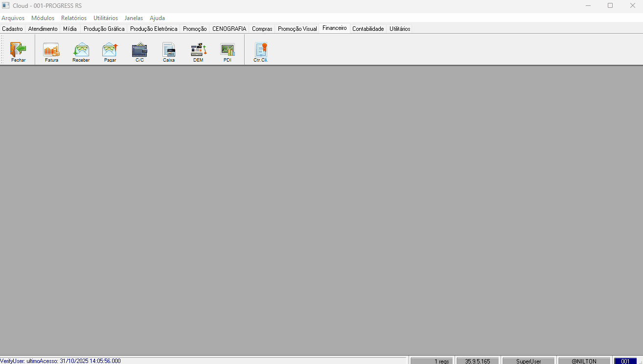Screen dimensions: 643x364
Task: Open the Pagar payables icon
Action: tap(110, 50)
